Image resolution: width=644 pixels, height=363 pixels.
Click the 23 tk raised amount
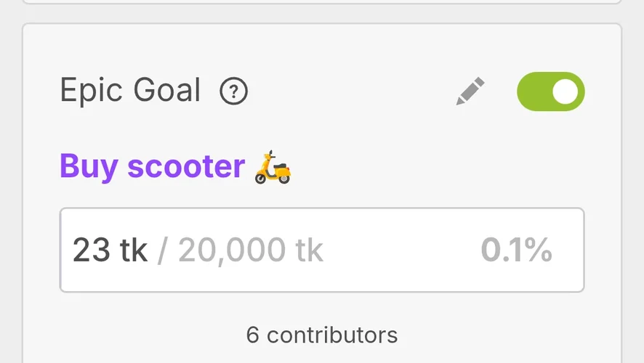coord(110,250)
